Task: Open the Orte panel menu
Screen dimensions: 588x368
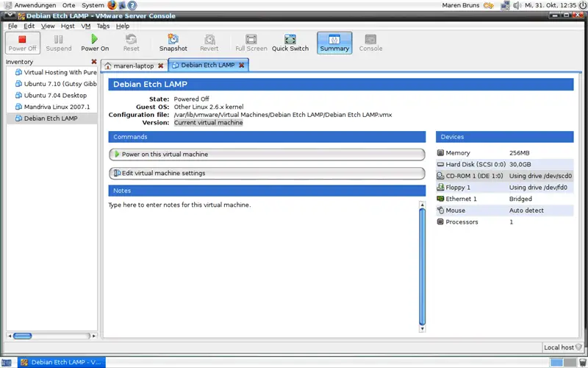Action: [68, 5]
